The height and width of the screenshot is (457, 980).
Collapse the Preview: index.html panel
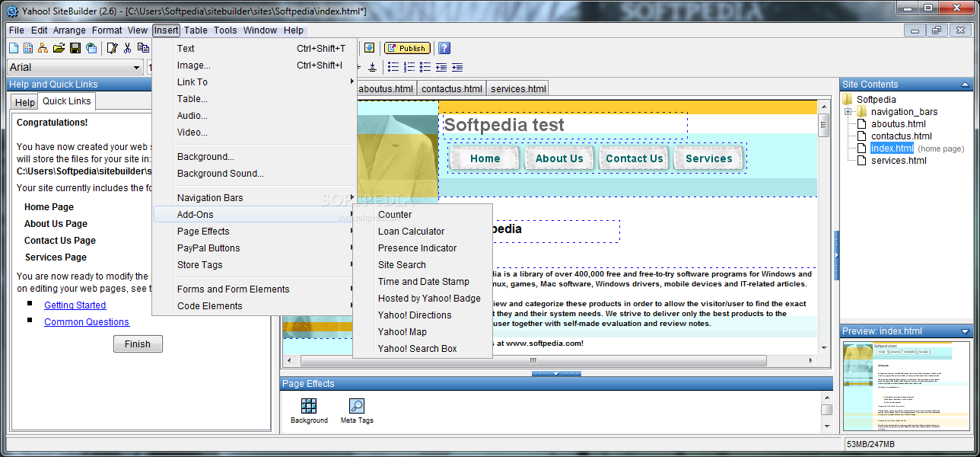(x=966, y=331)
